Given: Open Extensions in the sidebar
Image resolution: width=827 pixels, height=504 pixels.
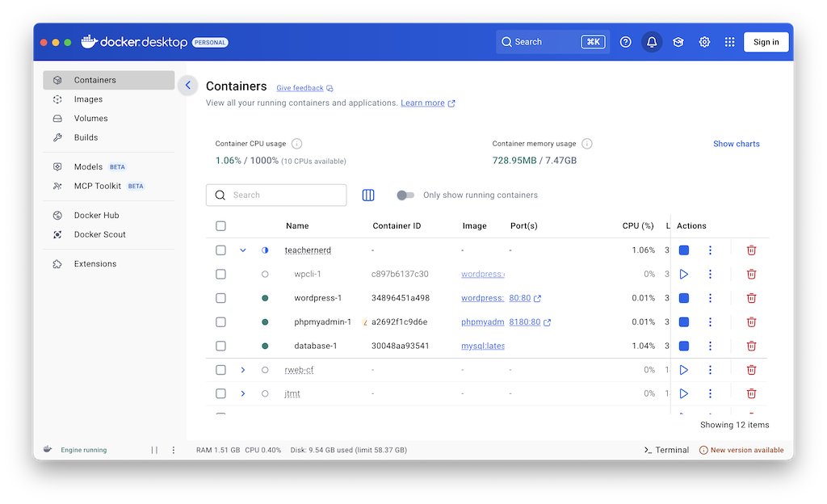Looking at the screenshot, I should 109,264.
